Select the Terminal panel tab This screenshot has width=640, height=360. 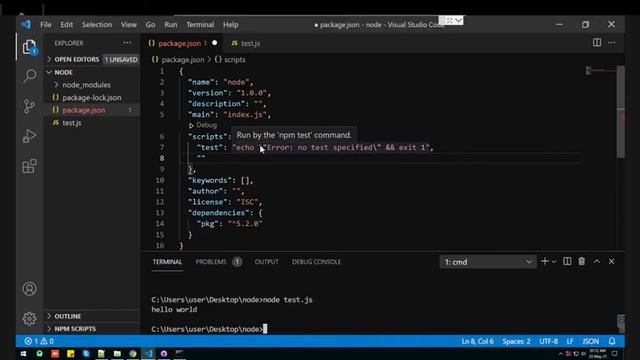pyautogui.click(x=167, y=262)
